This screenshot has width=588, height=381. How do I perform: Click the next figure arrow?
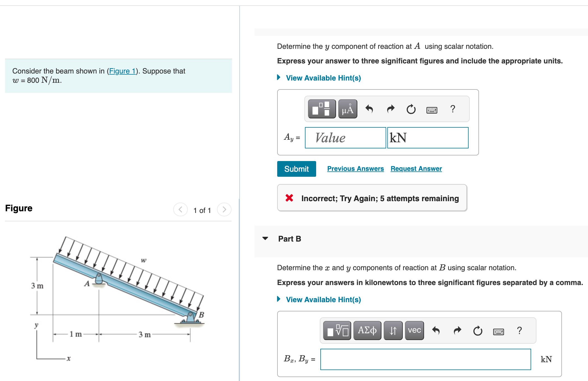(x=224, y=209)
